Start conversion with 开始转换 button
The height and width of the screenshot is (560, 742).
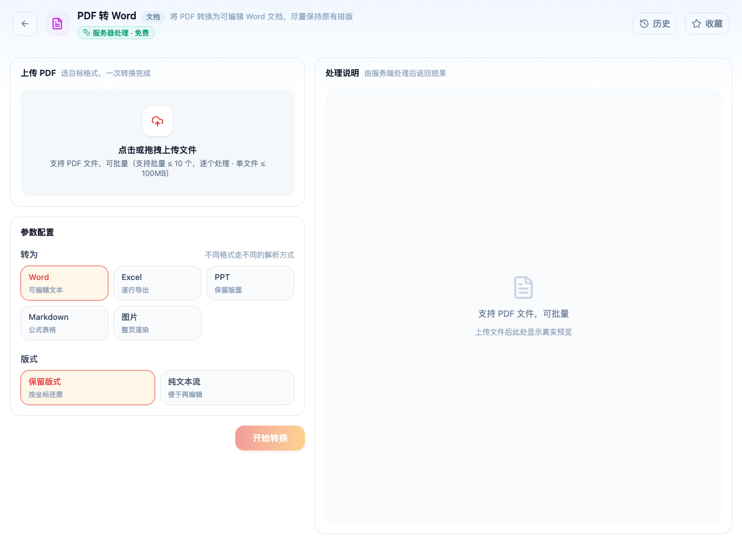(270, 438)
